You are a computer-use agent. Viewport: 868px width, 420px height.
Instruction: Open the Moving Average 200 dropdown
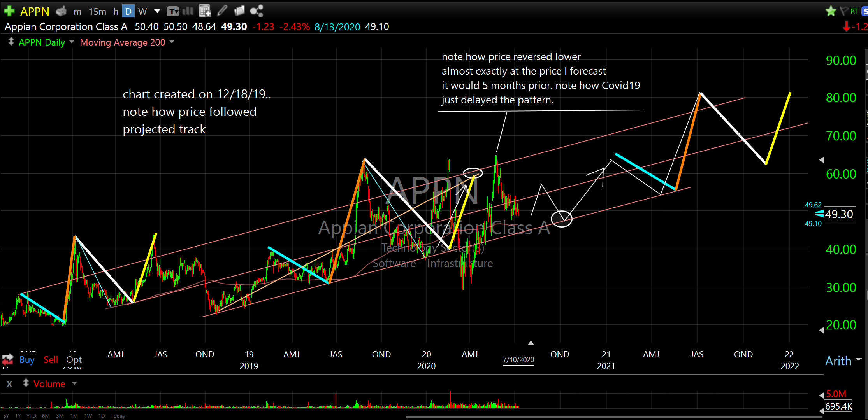click(172, 42)
